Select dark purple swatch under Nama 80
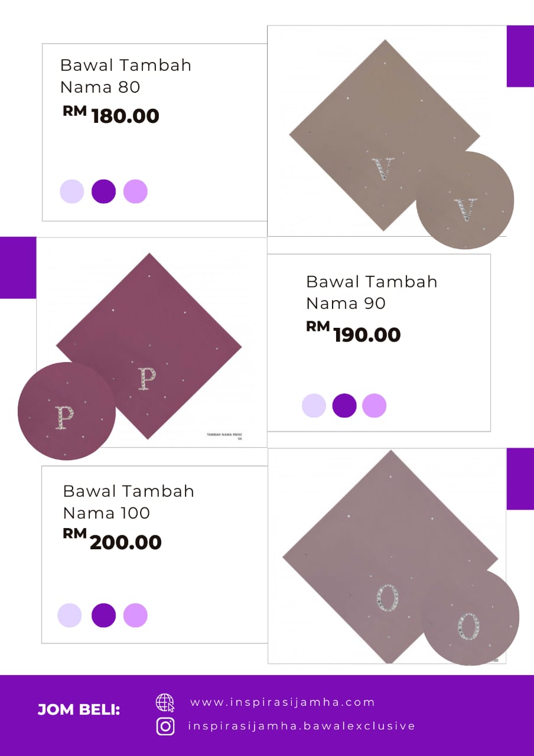 (103, 191)
